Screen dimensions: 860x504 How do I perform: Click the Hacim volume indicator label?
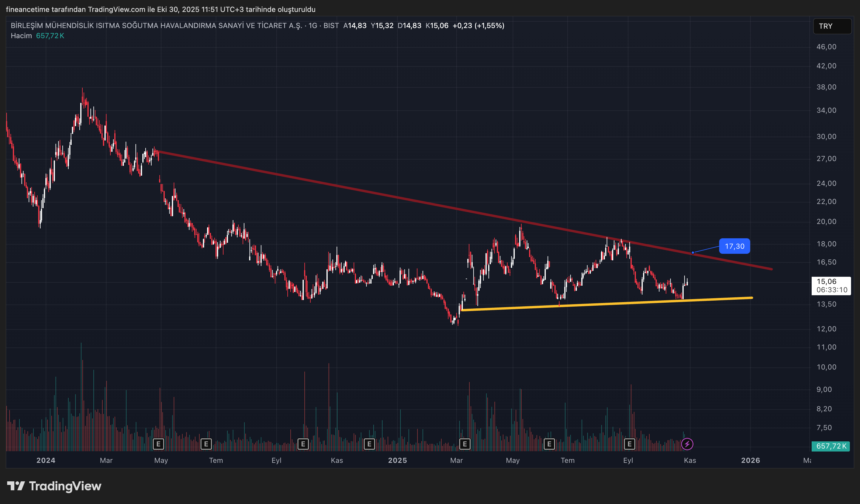[x=21, y=36]
